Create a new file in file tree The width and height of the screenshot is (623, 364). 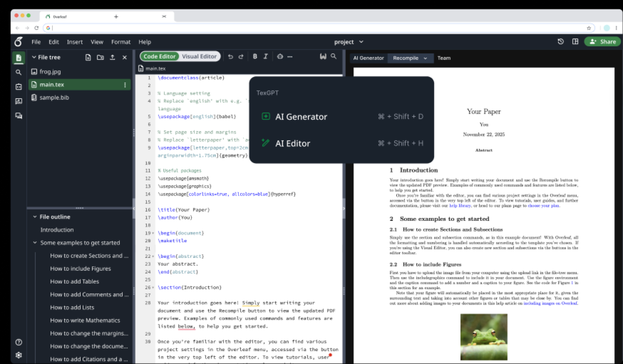coord(88,57)
